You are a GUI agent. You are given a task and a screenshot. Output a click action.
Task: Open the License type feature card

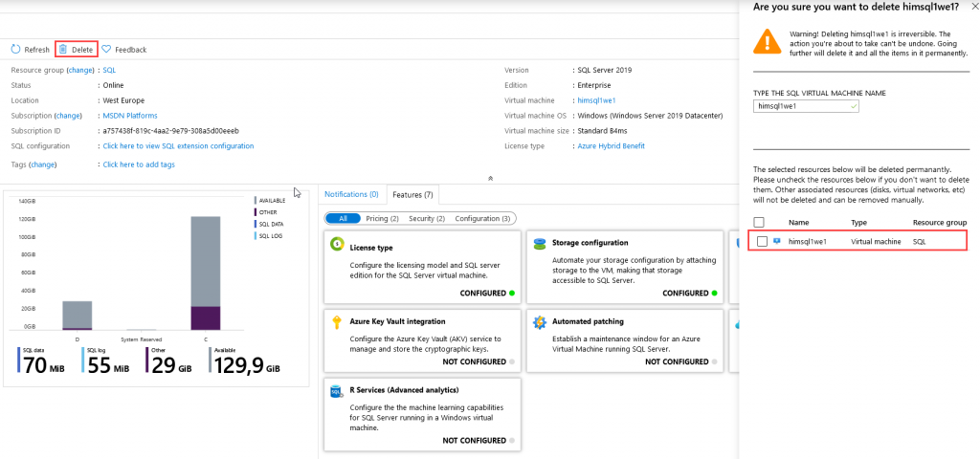point(422,267)
